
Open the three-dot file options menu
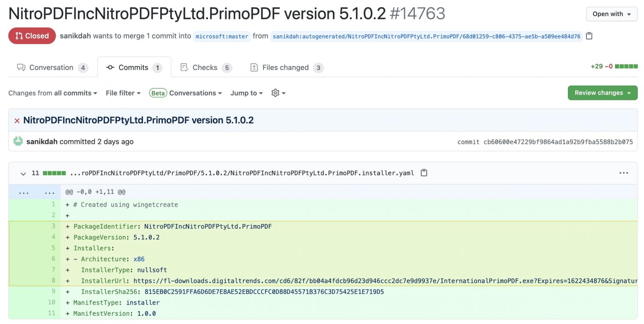623,173
